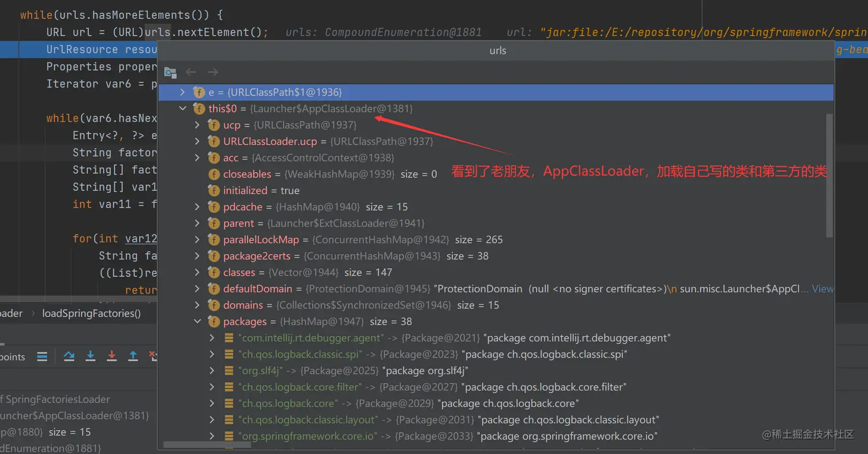Expand the ch.qos.logback.core.filter entry
868x454 pixels.
[212, 387]
